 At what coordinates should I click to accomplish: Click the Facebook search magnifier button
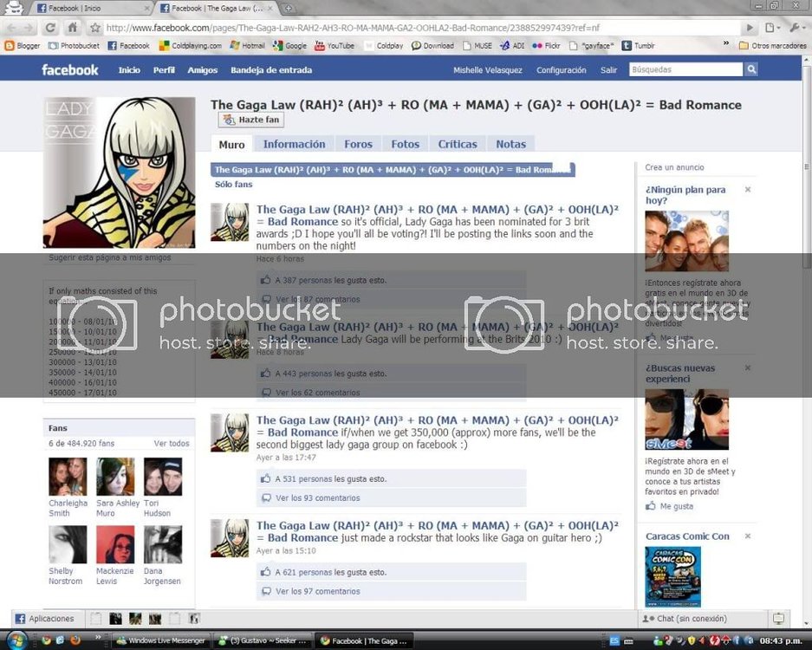(x=751, y=69)
